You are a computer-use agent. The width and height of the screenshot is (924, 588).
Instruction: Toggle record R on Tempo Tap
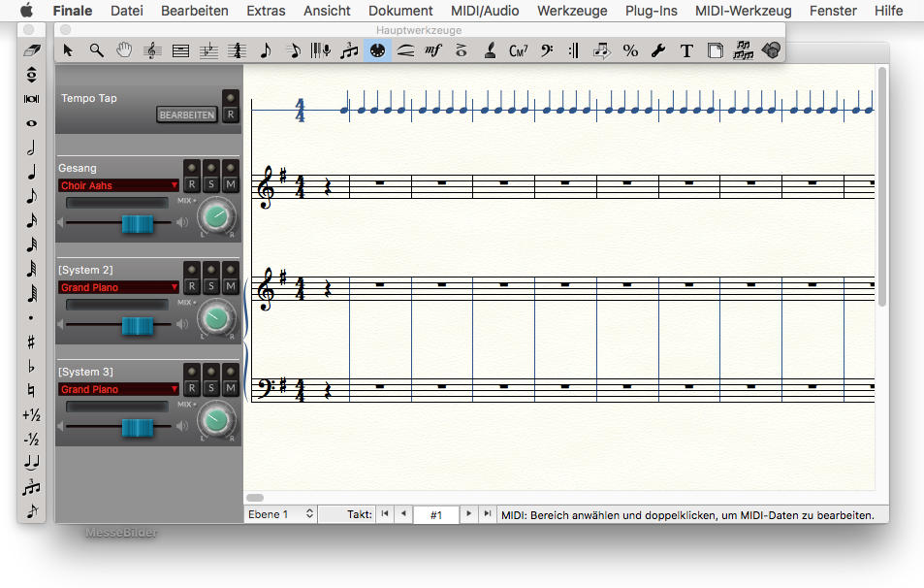click(x=231, y=114)
